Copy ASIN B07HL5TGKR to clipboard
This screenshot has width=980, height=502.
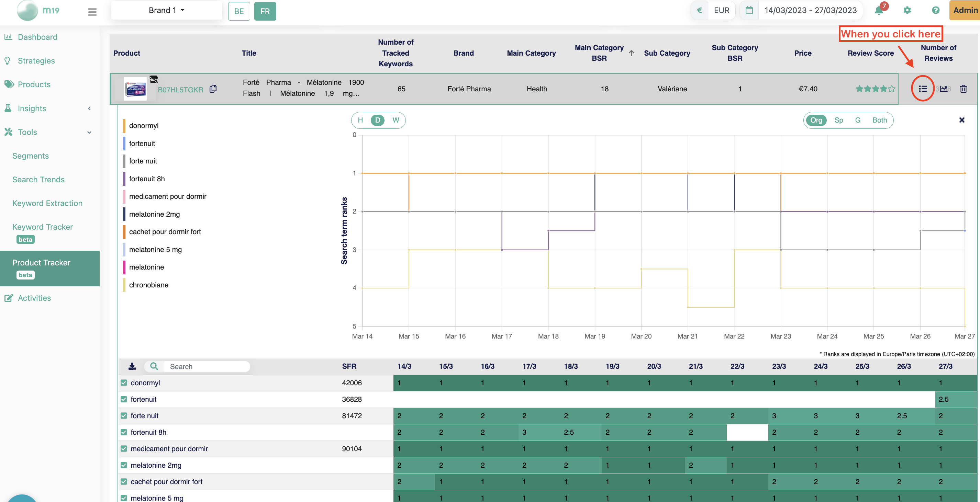pos(213,89)
